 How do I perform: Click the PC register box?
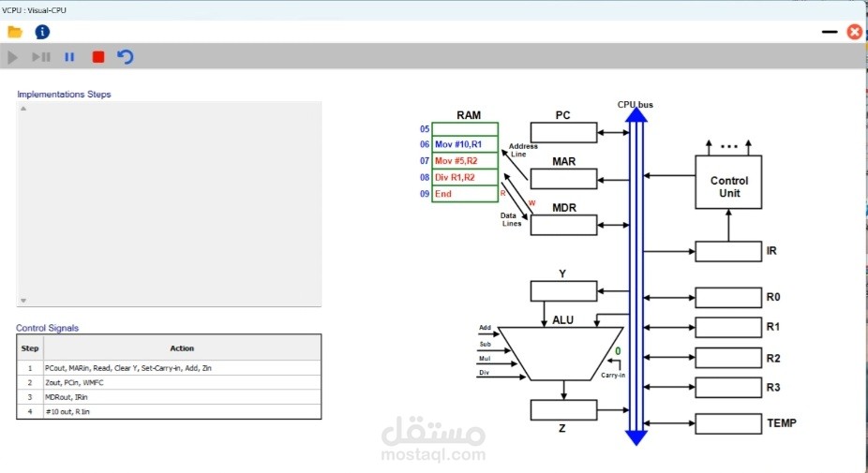pyautogui.click(x=563, y=133)
